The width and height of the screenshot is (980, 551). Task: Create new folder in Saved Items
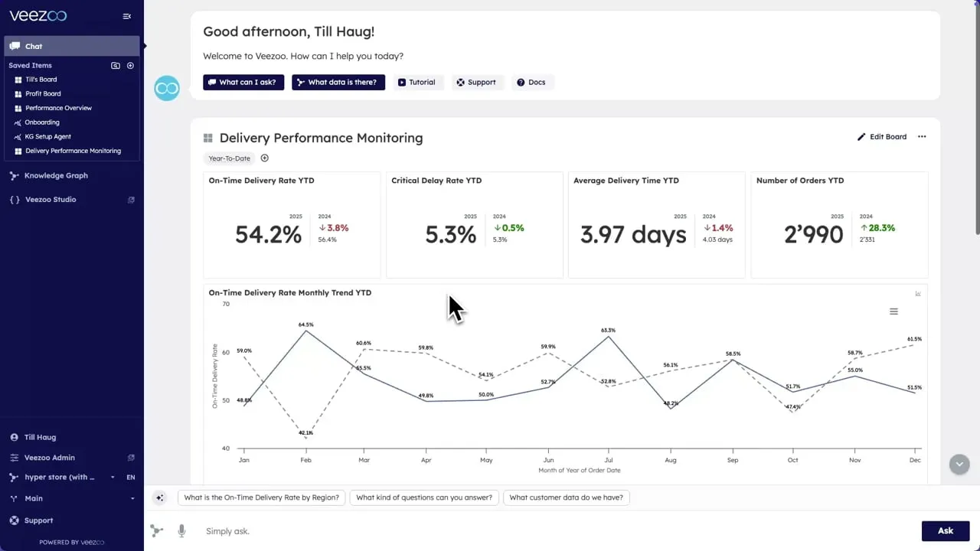coord(116,66)
